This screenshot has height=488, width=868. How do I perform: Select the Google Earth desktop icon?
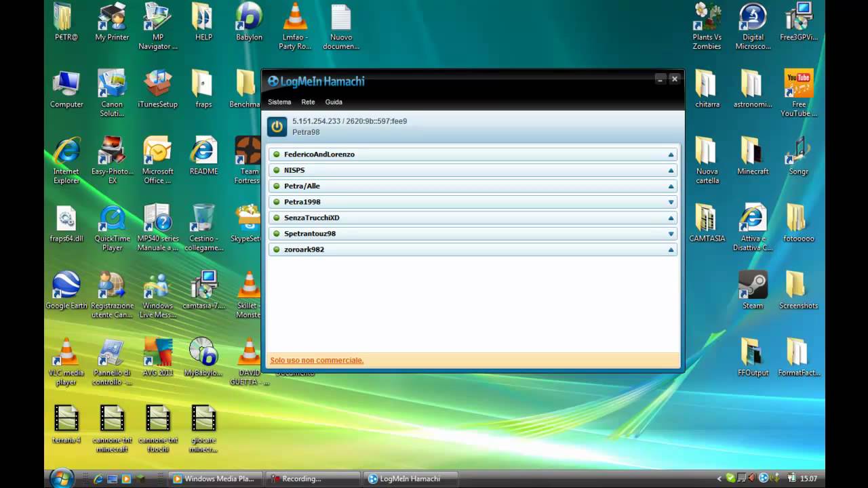(66, 290)
